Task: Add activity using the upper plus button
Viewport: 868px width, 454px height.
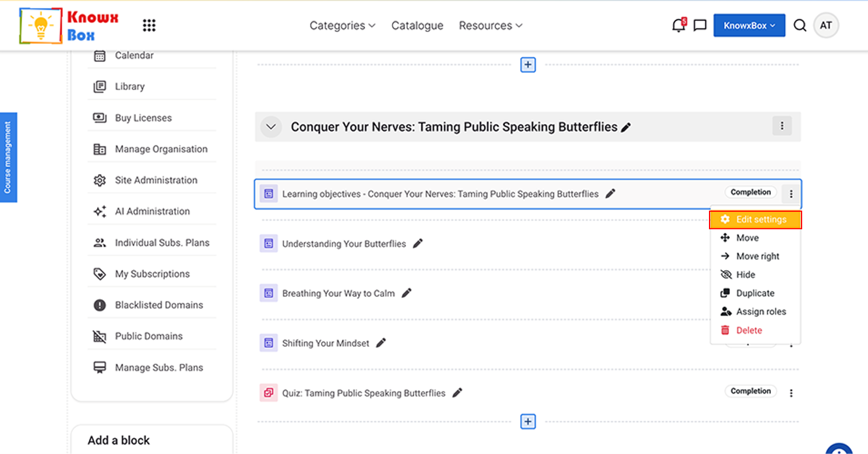Action: [528, 65]
